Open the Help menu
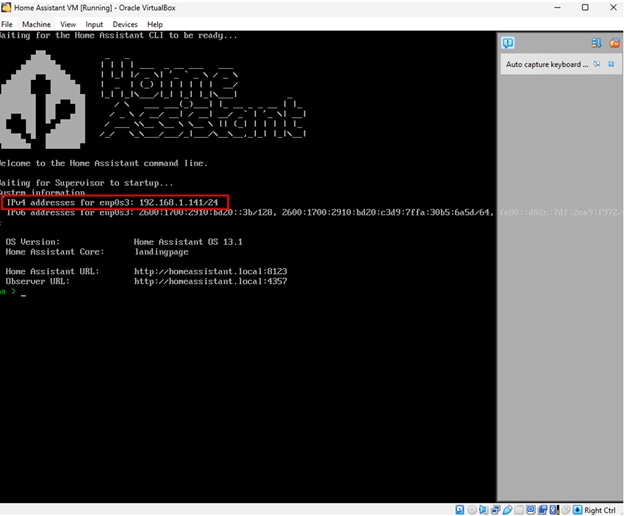The width and height of the screenshot is (624, 516). click(x=155, y=24)
